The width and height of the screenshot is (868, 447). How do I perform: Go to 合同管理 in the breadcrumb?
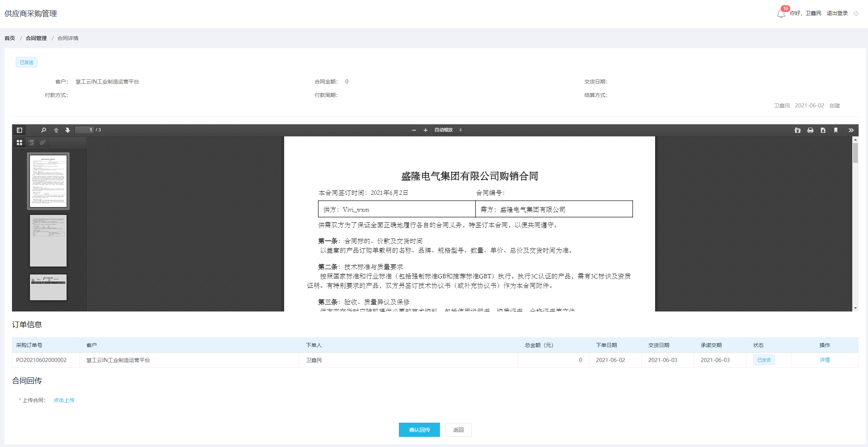pyautogui.click(x=36, y=38)
